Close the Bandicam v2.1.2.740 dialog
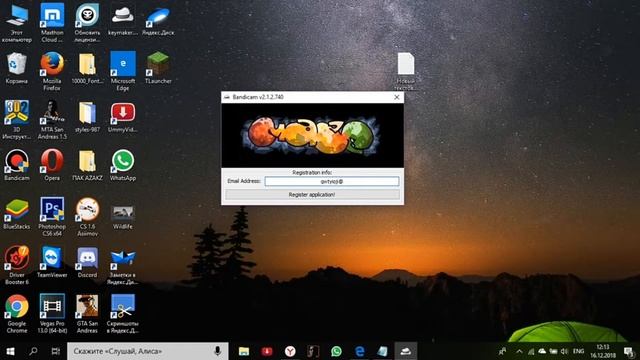 pyautogui.click(x=397, y=97)
